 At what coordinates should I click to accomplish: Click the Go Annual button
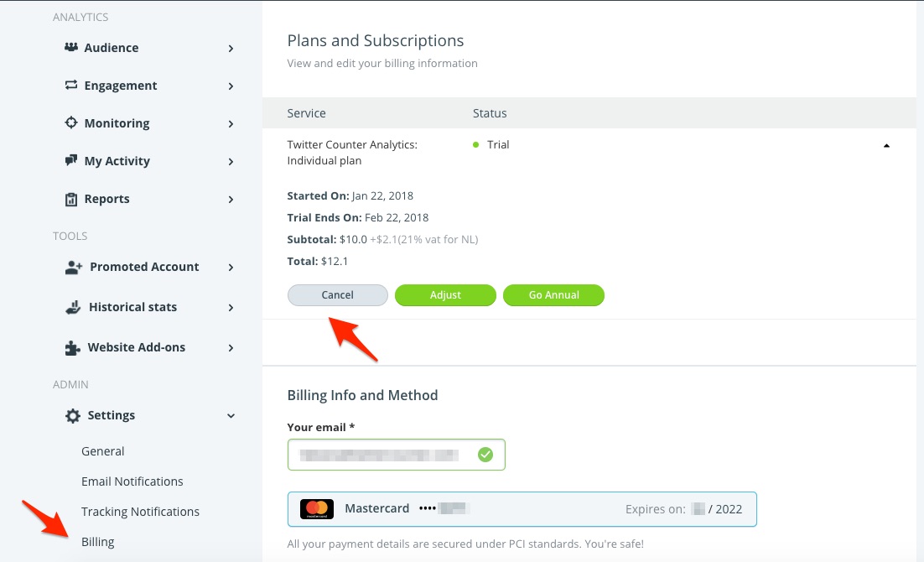click(554, 295)
